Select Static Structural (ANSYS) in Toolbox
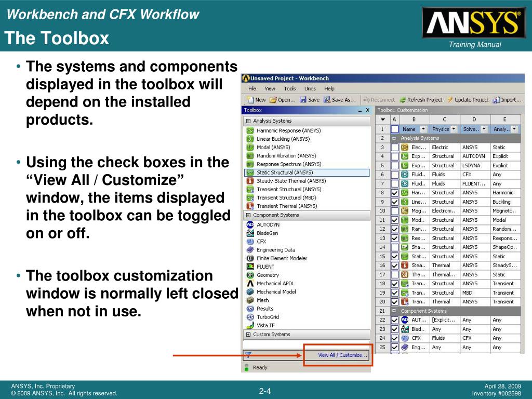Viewport: 532px width, 399px height. [307, 172]
